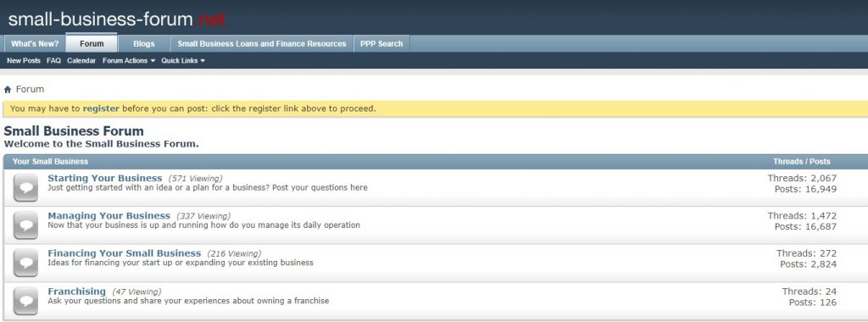Screen dimensions: 868x322
Task: Click the '(216 Viewing)' text
Action: [x=234, y=253]
